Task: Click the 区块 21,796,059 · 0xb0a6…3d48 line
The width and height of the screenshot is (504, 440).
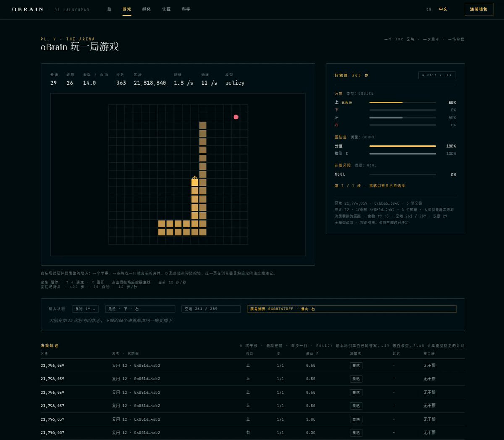Action: pyautogui.click(x=378, y=203)
